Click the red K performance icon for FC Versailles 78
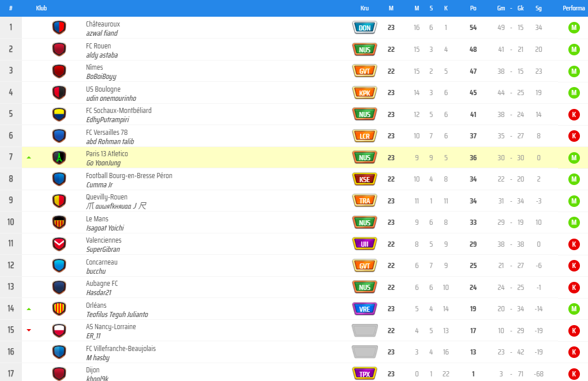Viewport: 588px width, 381px height. 574,136
